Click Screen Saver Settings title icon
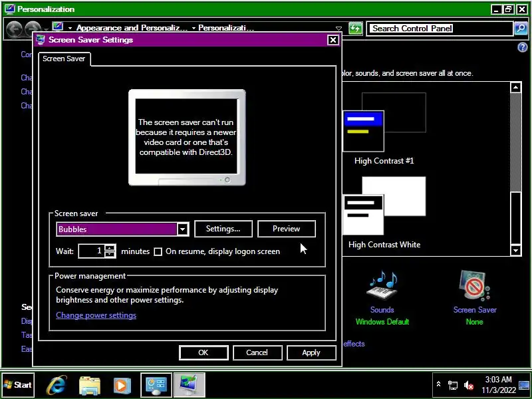Image resolution: width=532 pixels, height=399 pixels. tap(41, 40)
